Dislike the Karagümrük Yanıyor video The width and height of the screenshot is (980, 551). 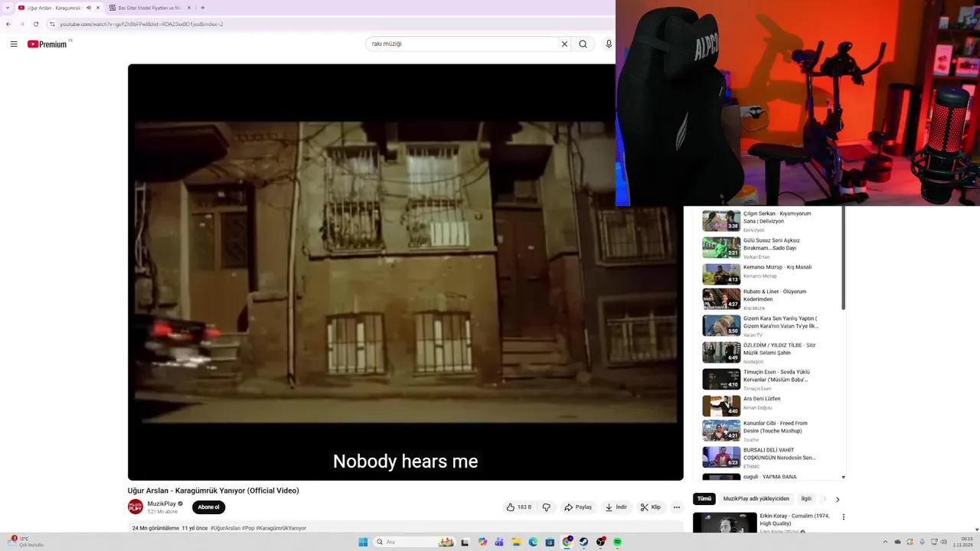[x=547, y=507]
